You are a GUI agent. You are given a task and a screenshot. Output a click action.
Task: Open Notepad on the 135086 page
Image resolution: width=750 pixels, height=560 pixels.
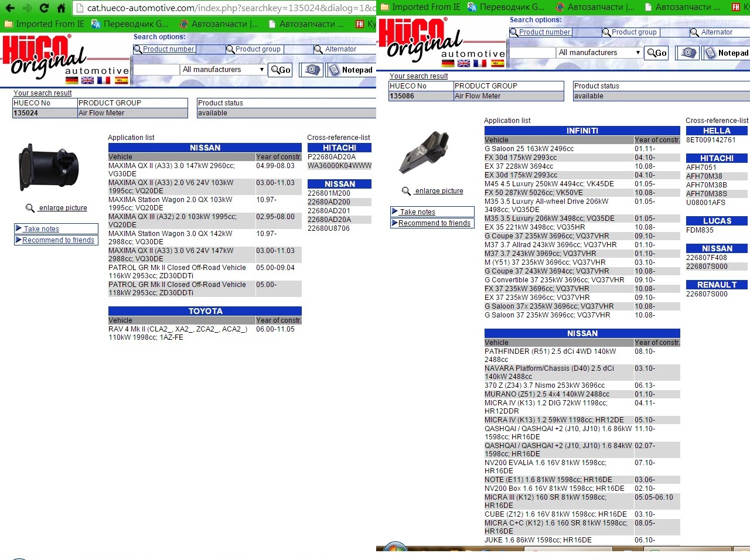click(x=727, y=53)
